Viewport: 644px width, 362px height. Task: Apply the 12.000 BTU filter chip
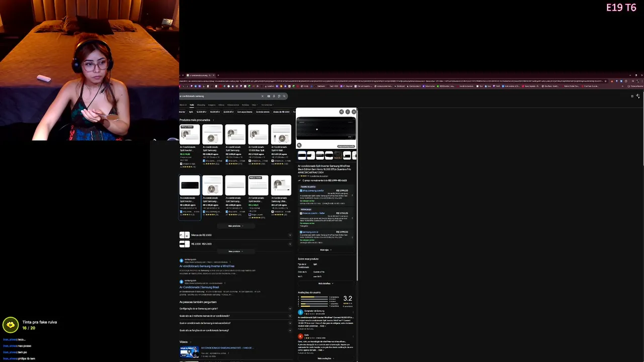click(201, 112)
